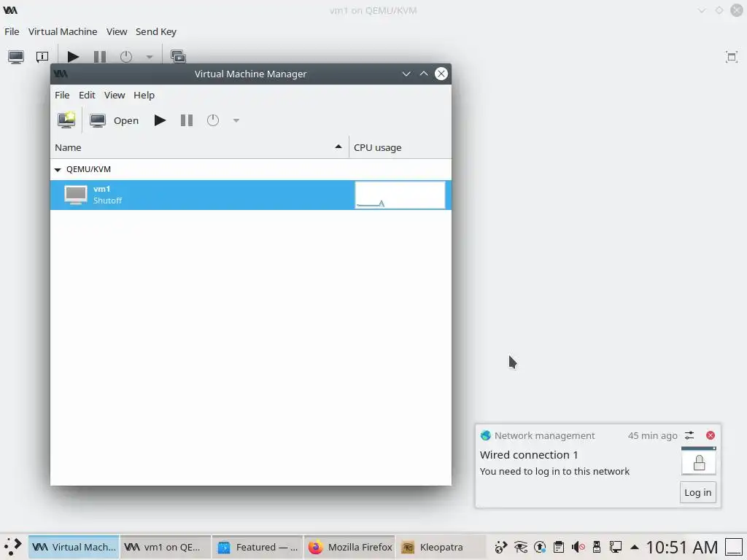Screen dimensions: 747x560
Task: Click the Show Desktop panel button
Action: tap(734, 547)
